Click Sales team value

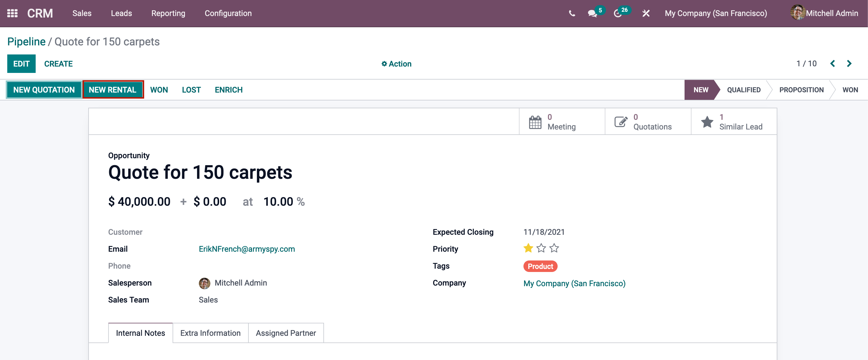tap(208, 300)
